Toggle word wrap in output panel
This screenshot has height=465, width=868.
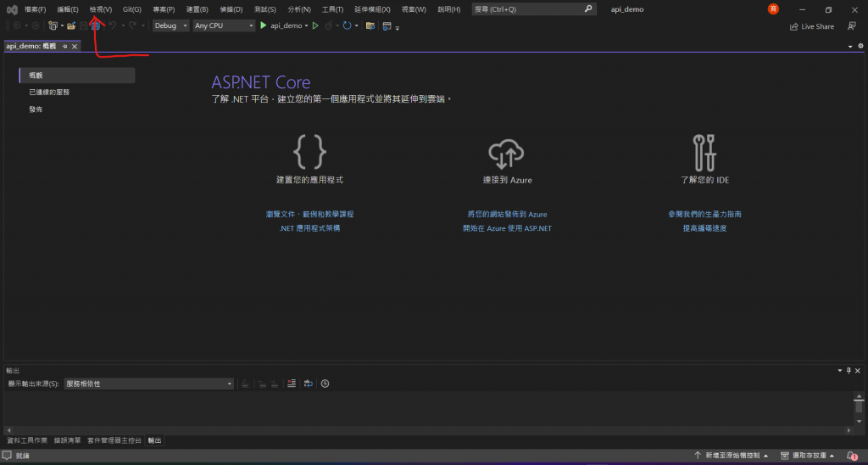click(309, 384)
